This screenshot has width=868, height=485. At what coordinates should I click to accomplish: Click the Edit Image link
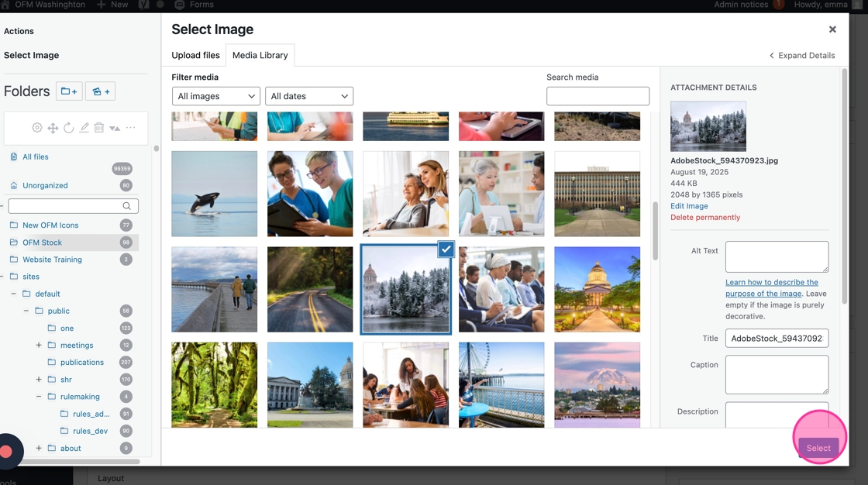689,206
